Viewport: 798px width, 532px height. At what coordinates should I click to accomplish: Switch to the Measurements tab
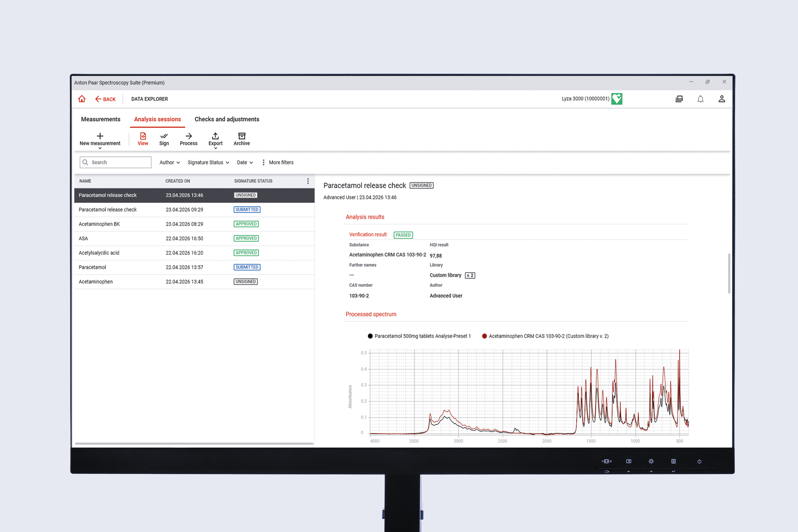pos(101,119)
